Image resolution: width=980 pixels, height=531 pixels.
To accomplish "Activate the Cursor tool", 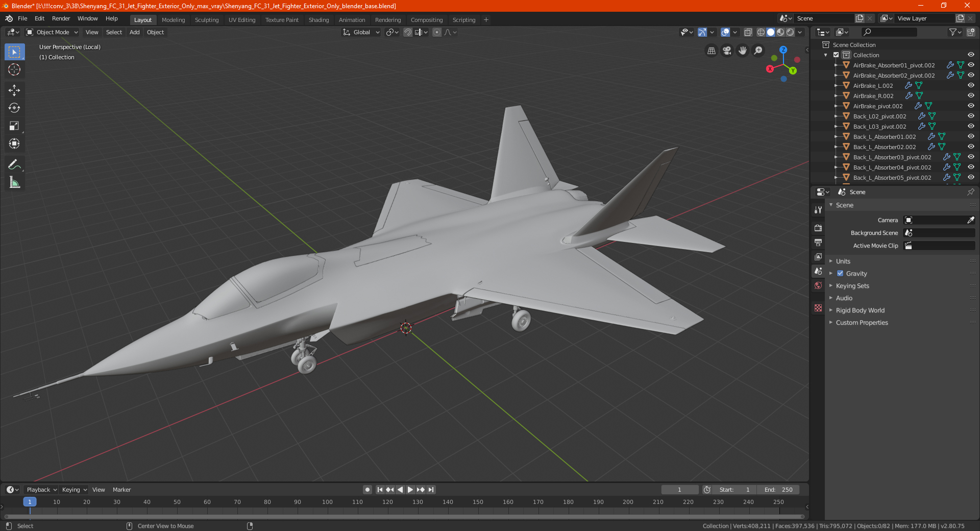I will 14,69.
